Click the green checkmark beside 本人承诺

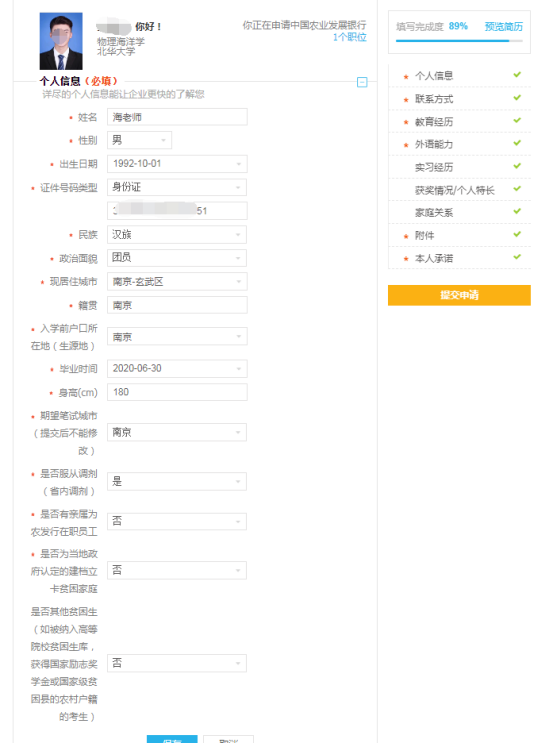tap(517, 257)
